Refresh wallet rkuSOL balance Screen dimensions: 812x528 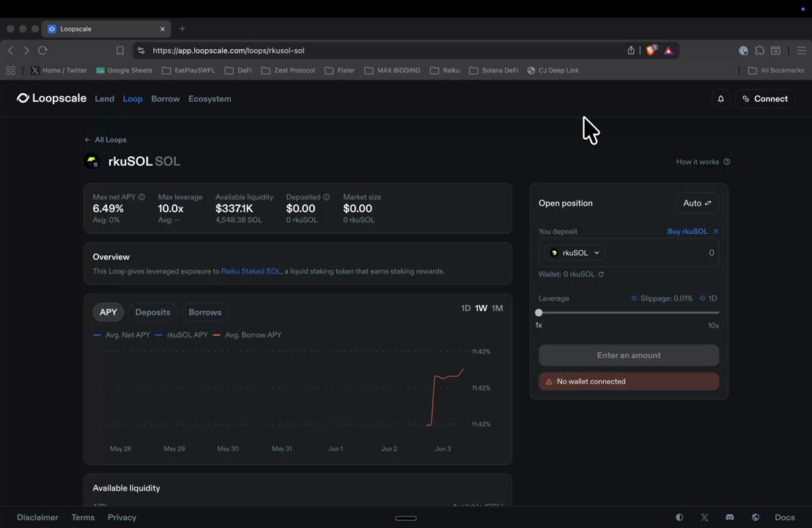[601, 274]
